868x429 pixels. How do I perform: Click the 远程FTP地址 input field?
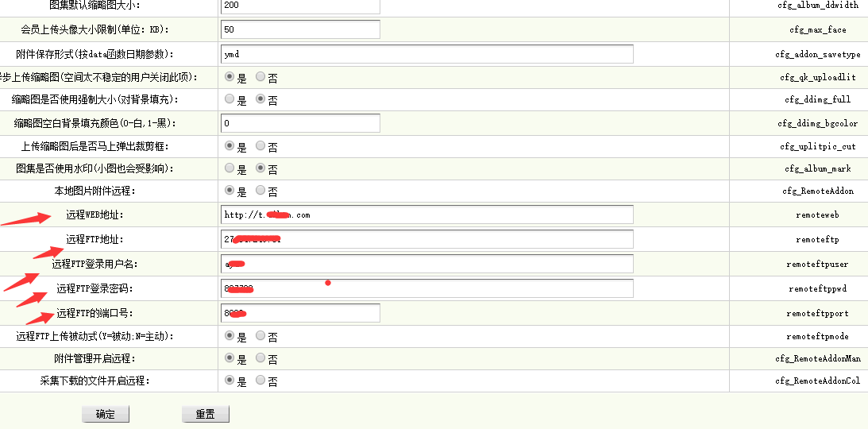(x=426, y=239)
